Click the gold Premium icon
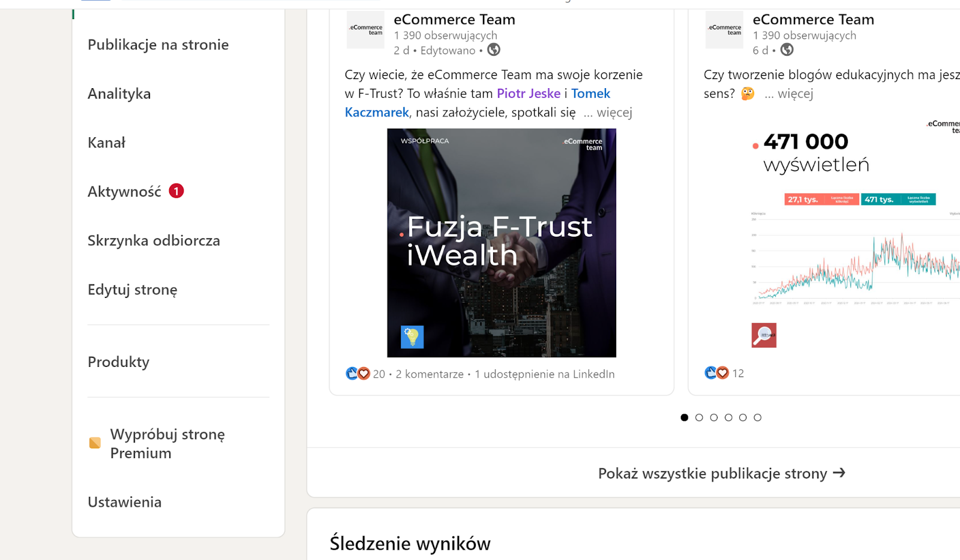This screenshot has height=560, width=960. 95,443
